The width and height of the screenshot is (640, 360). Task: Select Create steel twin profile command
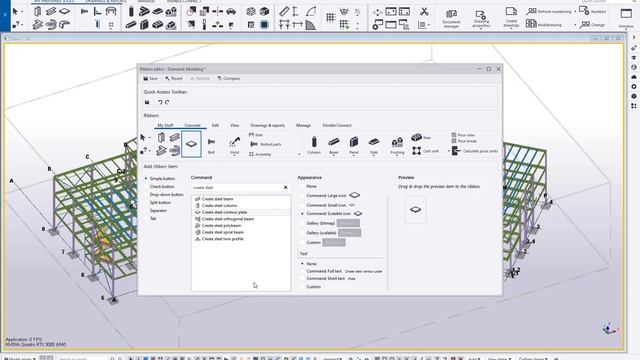241,239
